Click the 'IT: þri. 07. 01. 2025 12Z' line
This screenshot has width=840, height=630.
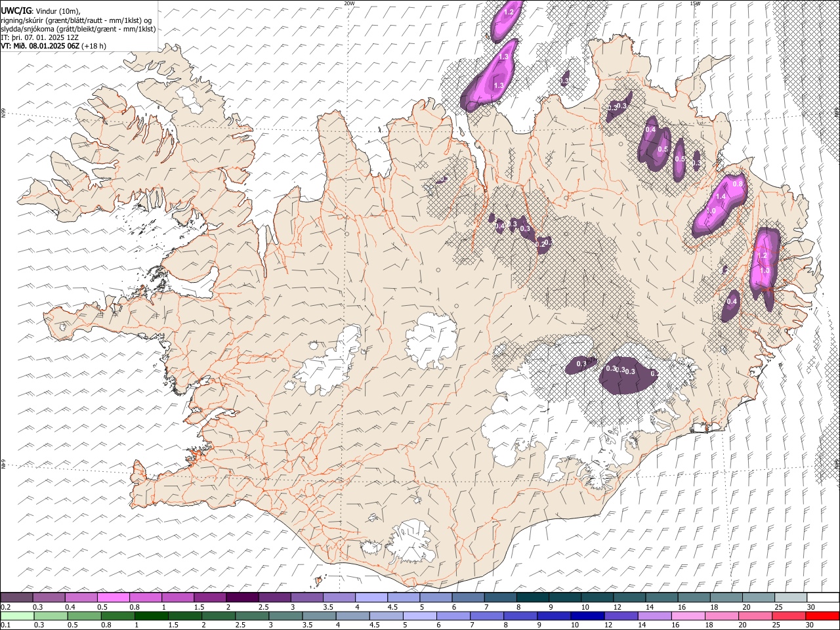click(x=40, y=37)
